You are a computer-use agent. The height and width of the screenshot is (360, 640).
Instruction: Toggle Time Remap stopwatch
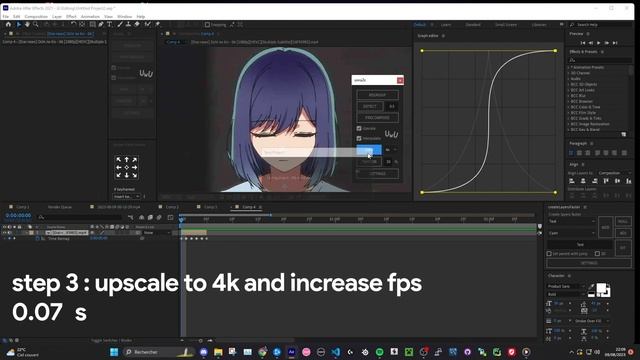pos(38,238)
